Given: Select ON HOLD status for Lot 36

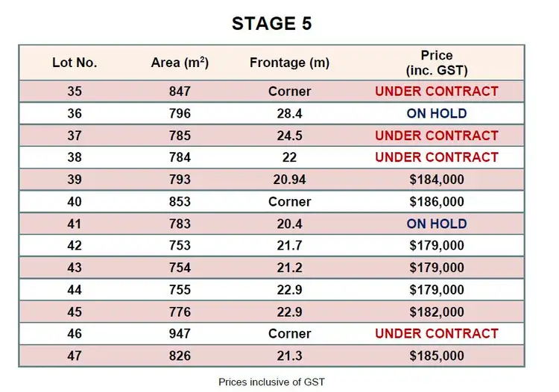Looking at the screenshot, I should [436, 114].
